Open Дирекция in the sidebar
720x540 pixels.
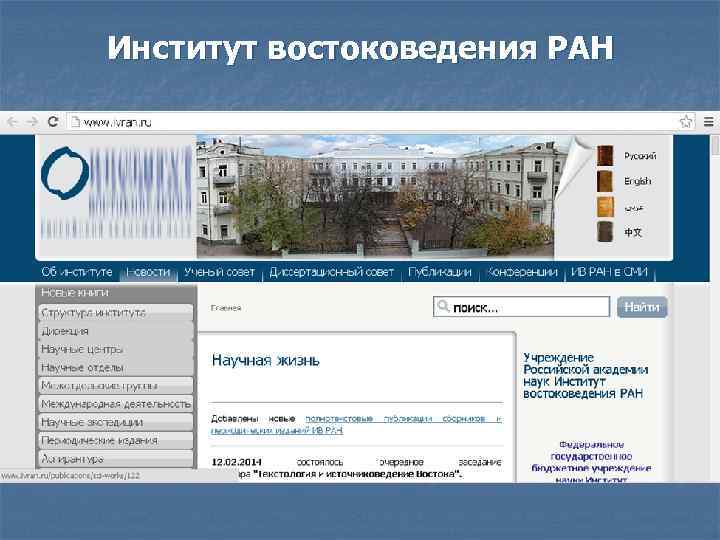point(116,331)
